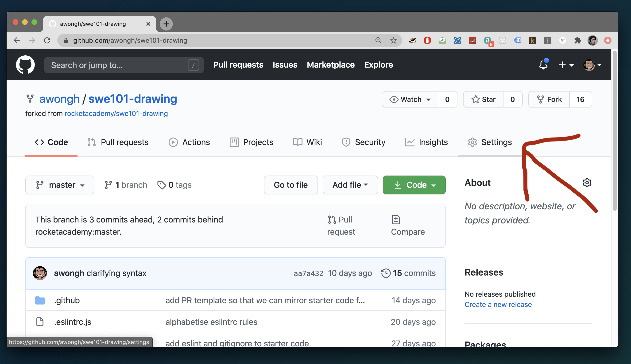Open commit hash aa7a432

(x=308, y=273)
